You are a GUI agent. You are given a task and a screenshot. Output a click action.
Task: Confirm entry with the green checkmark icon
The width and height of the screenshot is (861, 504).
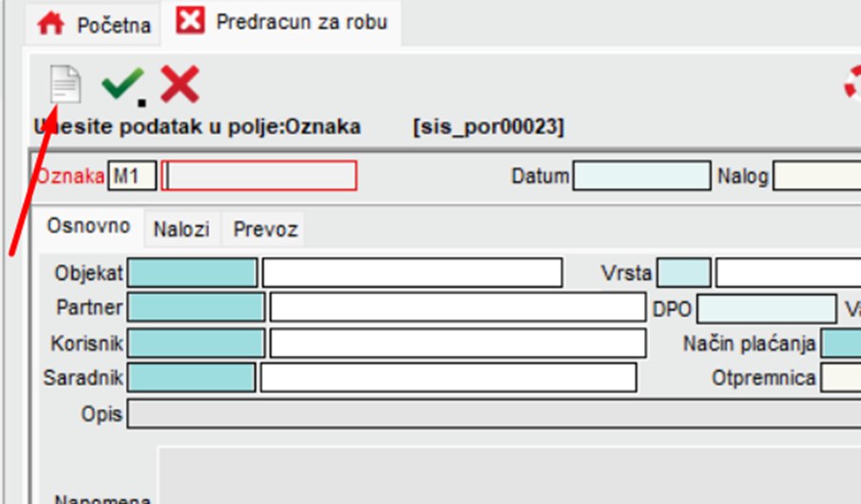click(123, 84)
